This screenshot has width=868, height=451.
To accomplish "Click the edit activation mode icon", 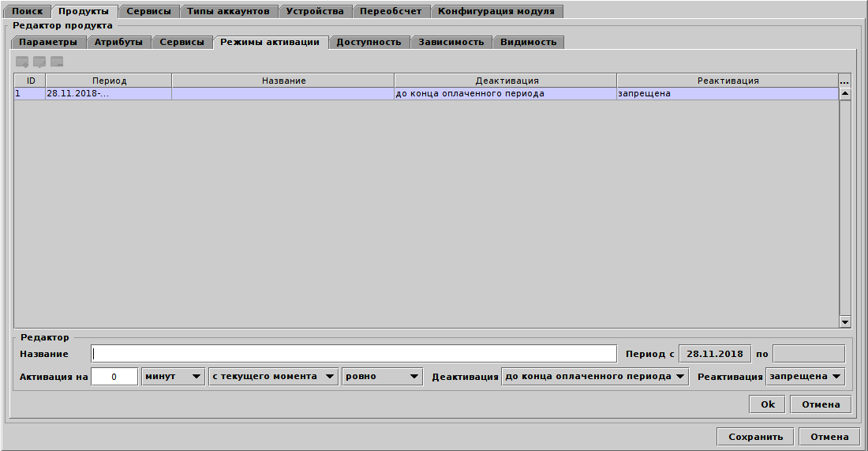I will pyautogui.click(x=39, y=62).
